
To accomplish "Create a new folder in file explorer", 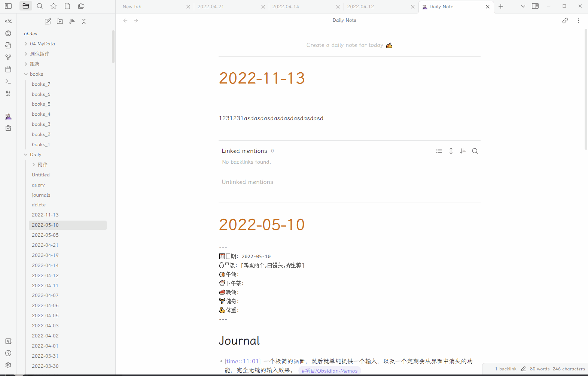I will (60, 21).
